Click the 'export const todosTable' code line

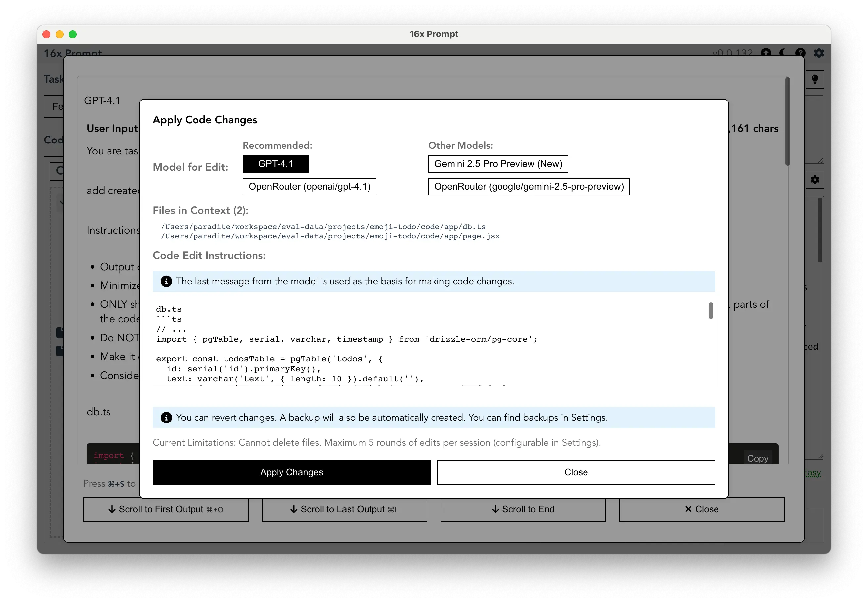[269, 359]
